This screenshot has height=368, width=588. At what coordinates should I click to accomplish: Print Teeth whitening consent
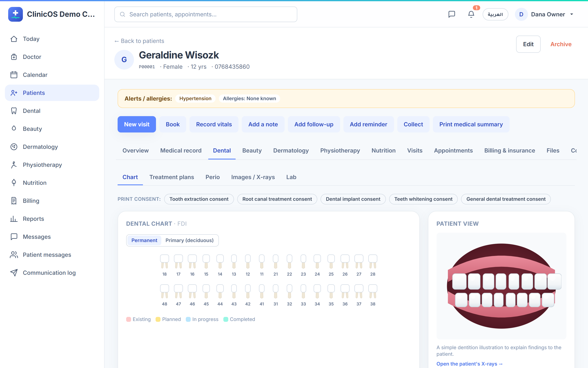pos(423,199)
